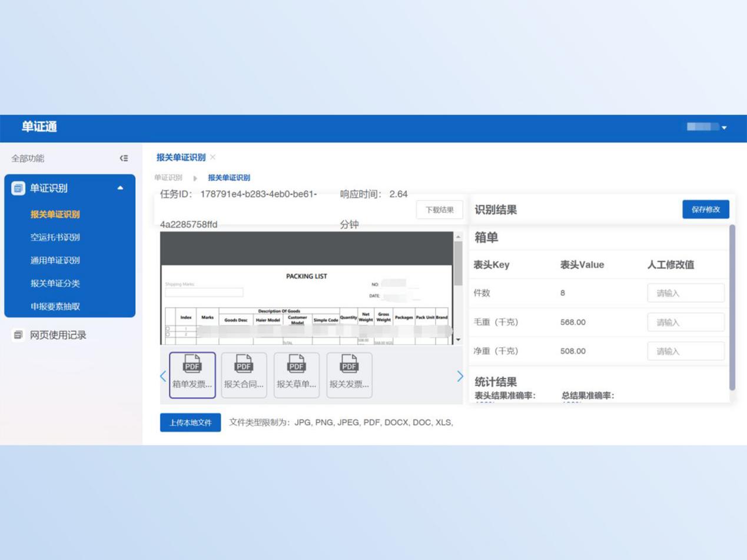Collapse the 单证识别 menu group arrow
The height and width of the screenshot is (560, 747).
pyautogui.click(x=120, y=188)
